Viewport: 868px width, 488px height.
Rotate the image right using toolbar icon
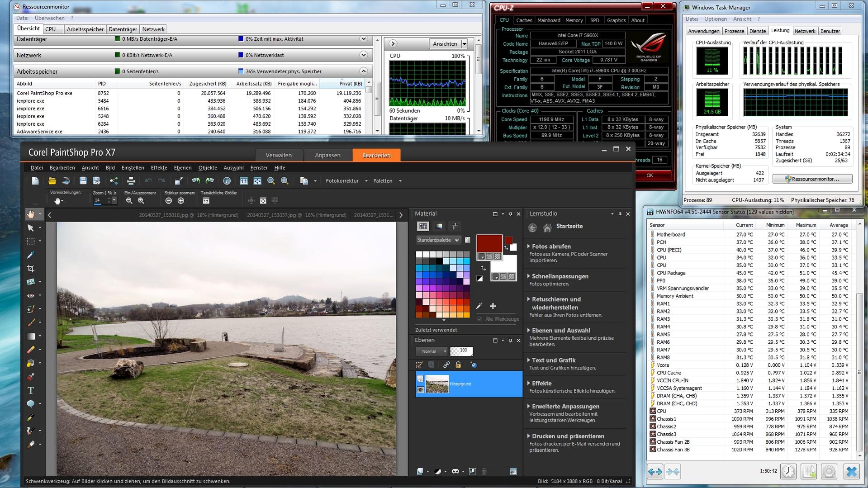(210, 181)
